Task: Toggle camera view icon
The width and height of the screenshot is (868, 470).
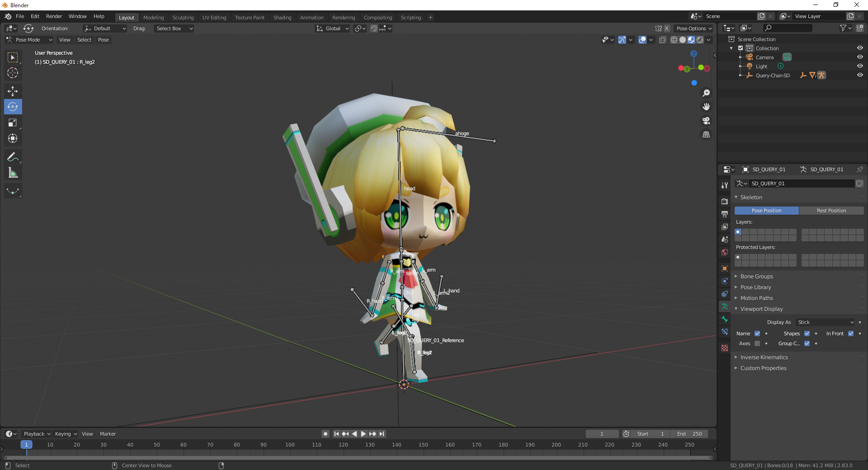Action: pos(706,121)
